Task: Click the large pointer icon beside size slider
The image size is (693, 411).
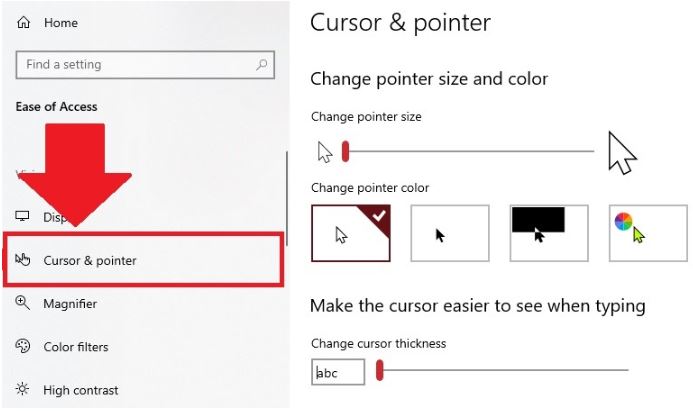Action: click(x=622, y=152)
